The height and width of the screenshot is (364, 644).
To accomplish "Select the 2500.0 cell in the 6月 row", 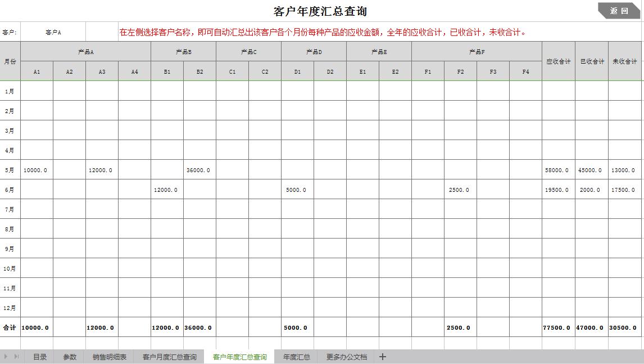I will (460, 190).
